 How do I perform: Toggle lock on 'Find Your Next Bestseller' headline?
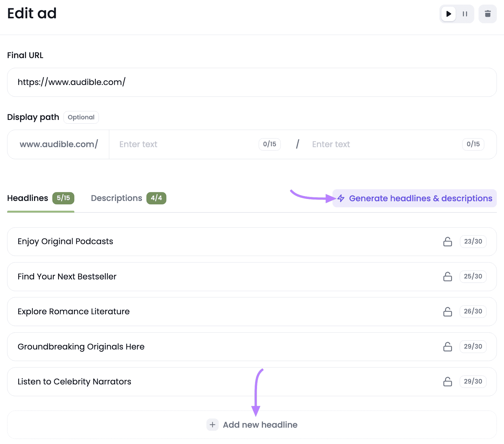pos(448,277)
